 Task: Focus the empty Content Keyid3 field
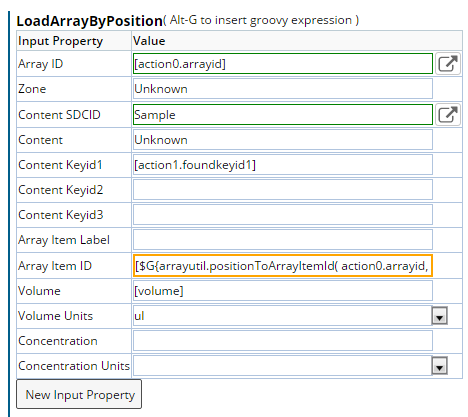283,215
